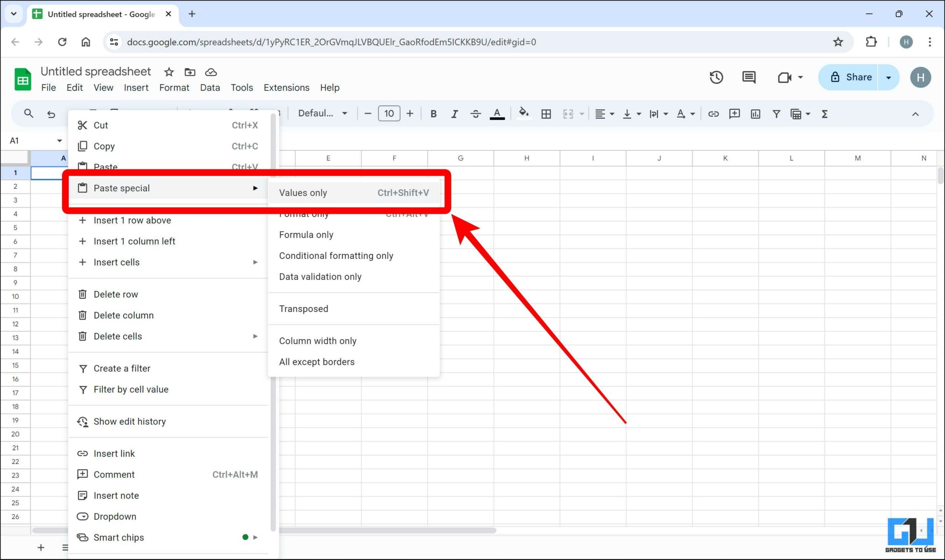Open the Extensions menu
Screen dimensions: 945x560
click(286, 87)
